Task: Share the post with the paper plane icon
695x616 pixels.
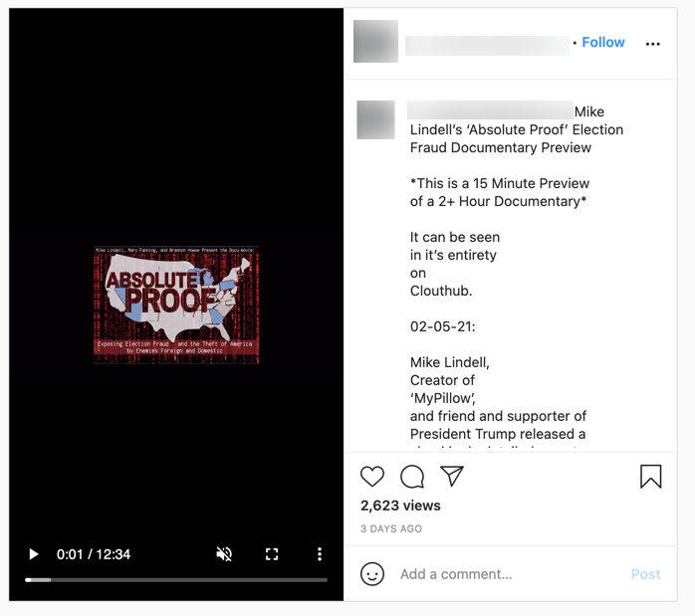Action: 452,476
